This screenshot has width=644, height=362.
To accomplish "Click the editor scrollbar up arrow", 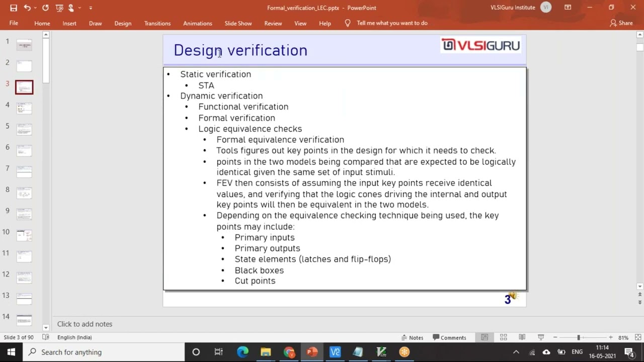I will 640,35.
